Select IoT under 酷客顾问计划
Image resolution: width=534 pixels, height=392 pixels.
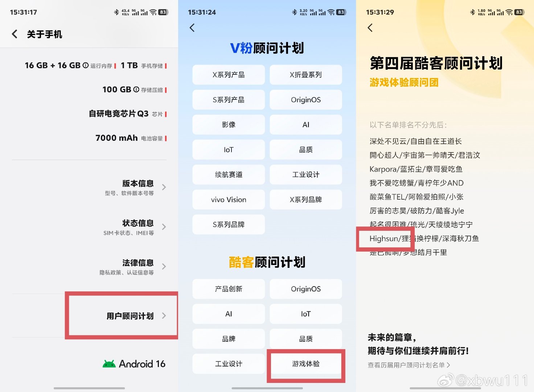[x=306, y=314]
